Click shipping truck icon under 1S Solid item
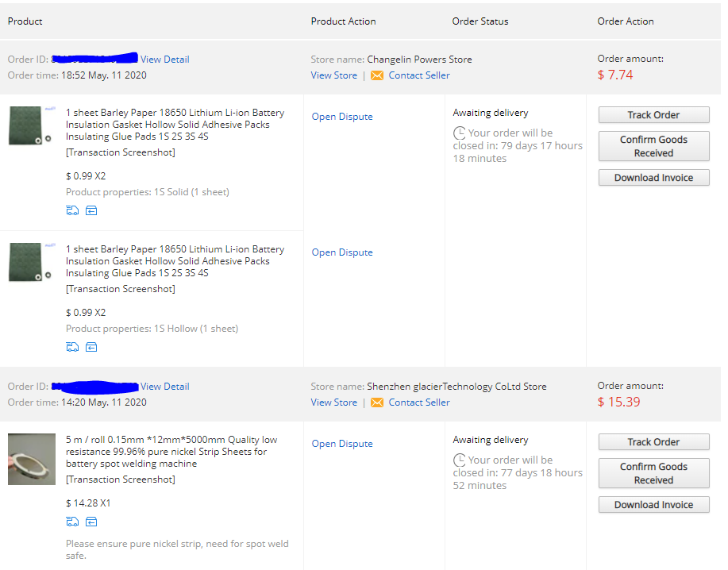728x570 pixels. click(x=72, y=210)
